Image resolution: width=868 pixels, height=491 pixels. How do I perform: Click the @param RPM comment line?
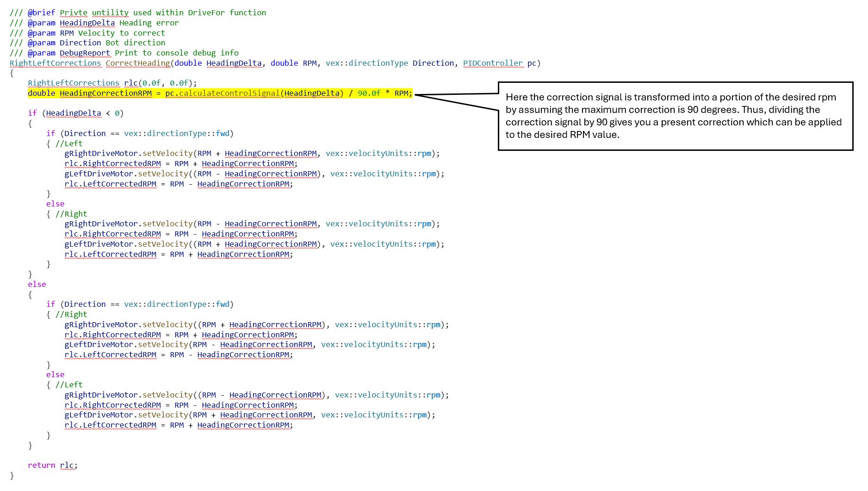[87, 33]
